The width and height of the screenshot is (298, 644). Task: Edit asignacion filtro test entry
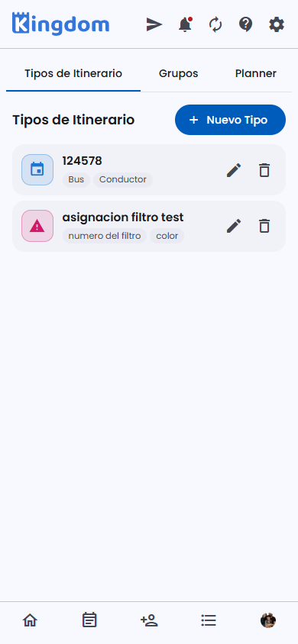pos(234,226)
